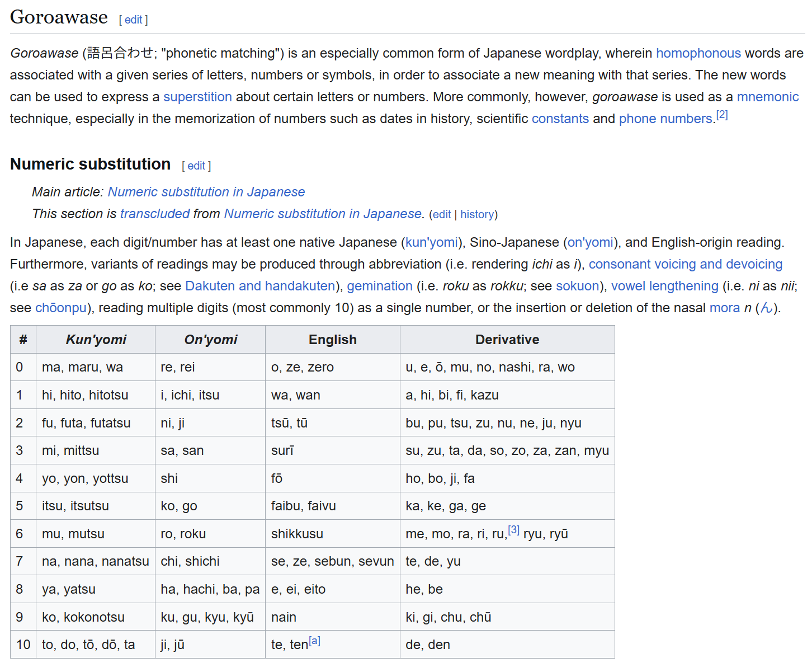This screenshot has height=672, width=812.
Task: Open the sokuon link
Action: pos(578,286)
